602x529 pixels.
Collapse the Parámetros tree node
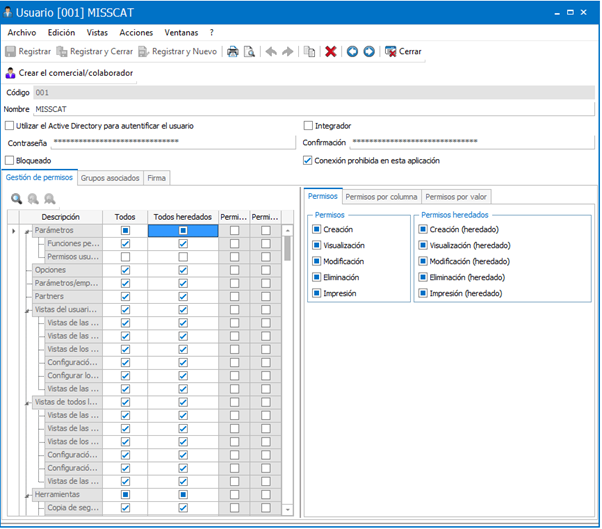pos(27,231)
